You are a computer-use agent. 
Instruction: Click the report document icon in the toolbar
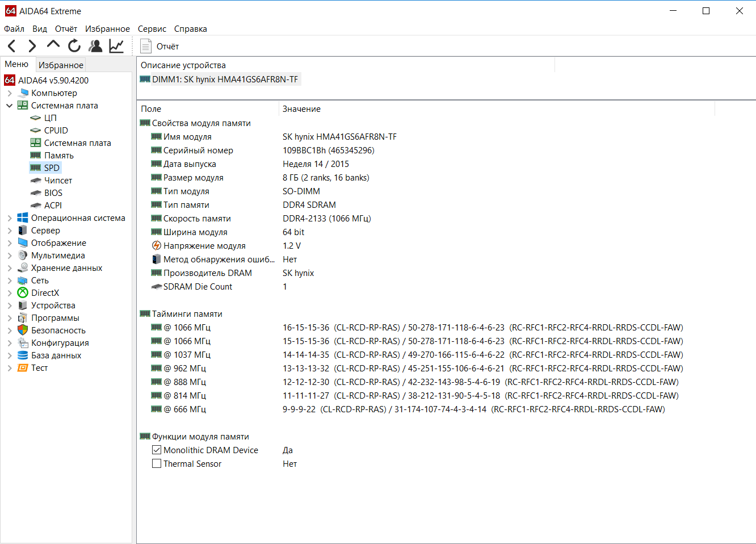146,46
